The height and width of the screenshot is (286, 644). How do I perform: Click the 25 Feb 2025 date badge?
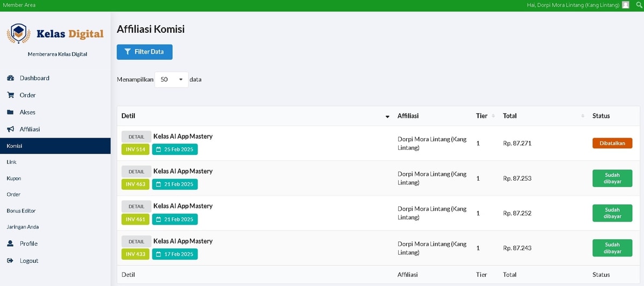pyautogui.click(x=175, y=149)
